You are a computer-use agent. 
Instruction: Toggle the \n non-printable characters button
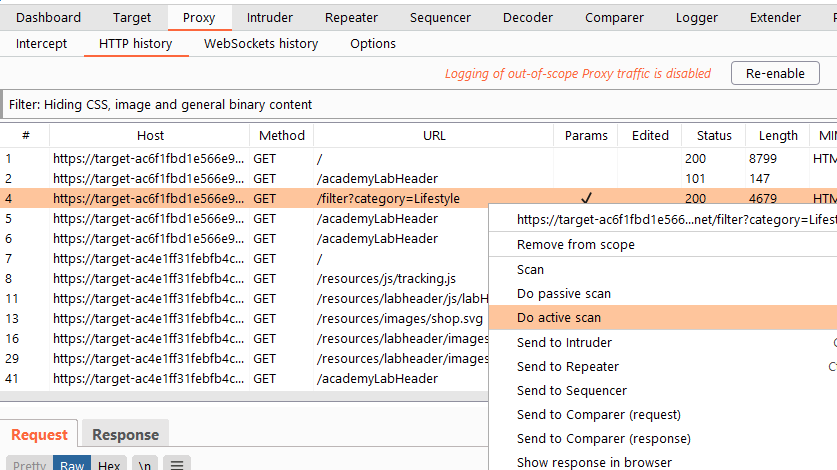click(145, 464)
